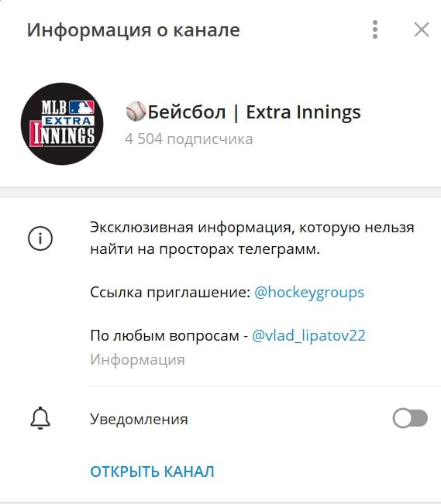Click the circled info icon beside the description
The width and height of the screenshot is (441, 504).
pos(40,238)
